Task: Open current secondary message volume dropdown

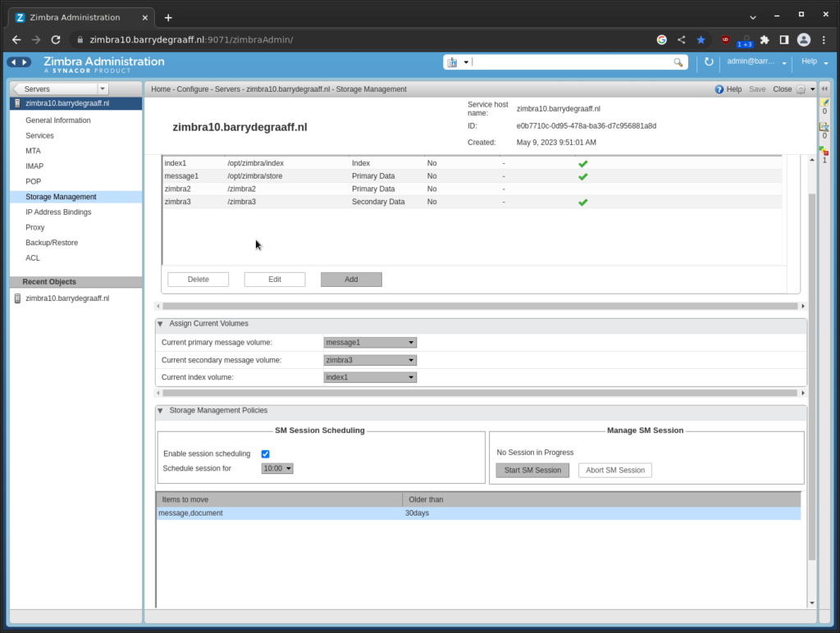Action: click(x=370, y=361)
